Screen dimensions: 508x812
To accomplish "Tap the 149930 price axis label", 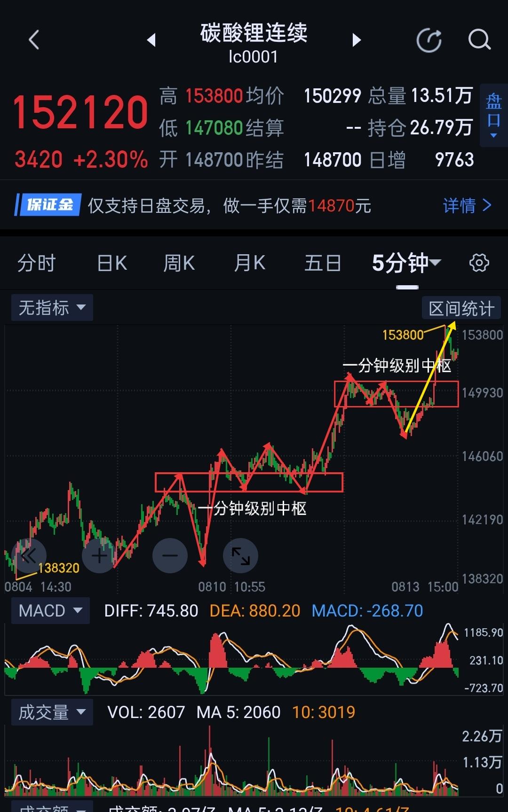I will [483, 393].
